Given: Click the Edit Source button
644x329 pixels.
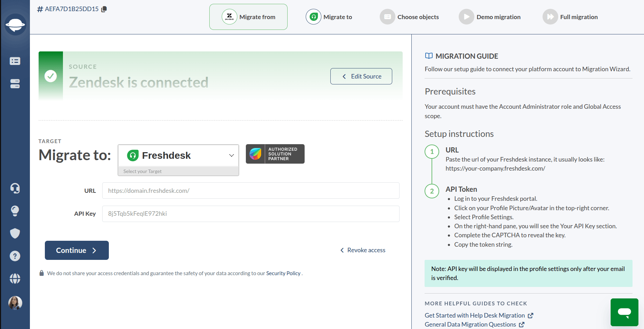Looking at the screenshot, I should click(x=361, y=76).
